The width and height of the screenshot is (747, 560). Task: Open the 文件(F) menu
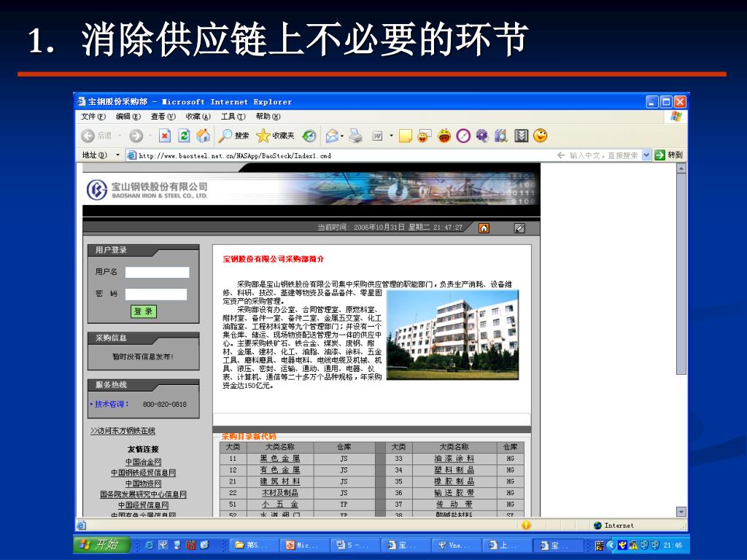pos(93,117)
